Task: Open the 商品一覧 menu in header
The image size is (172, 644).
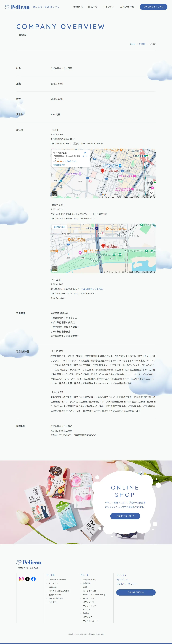Action: point(93,7)
